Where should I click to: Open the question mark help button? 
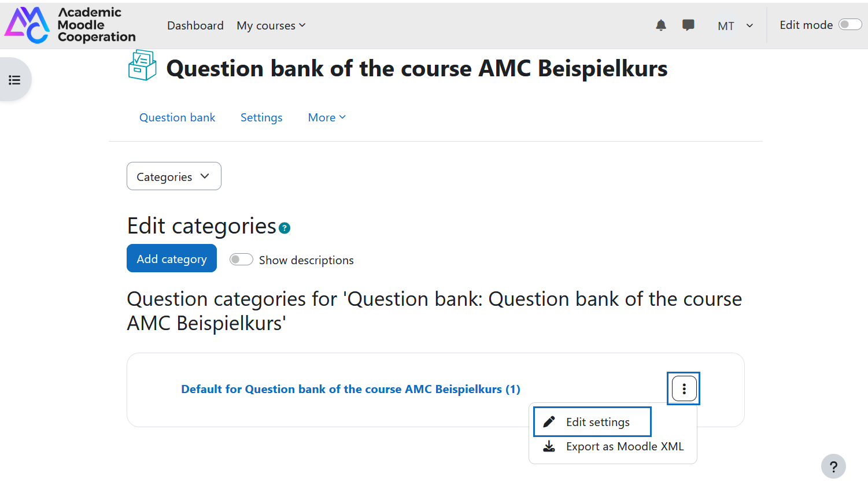click(x=833, y=467)
